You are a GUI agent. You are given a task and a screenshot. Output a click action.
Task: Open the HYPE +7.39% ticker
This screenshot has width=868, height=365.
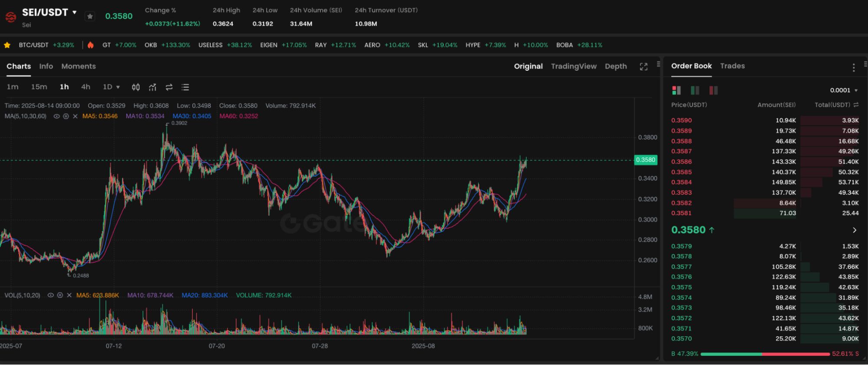(486, 45)
